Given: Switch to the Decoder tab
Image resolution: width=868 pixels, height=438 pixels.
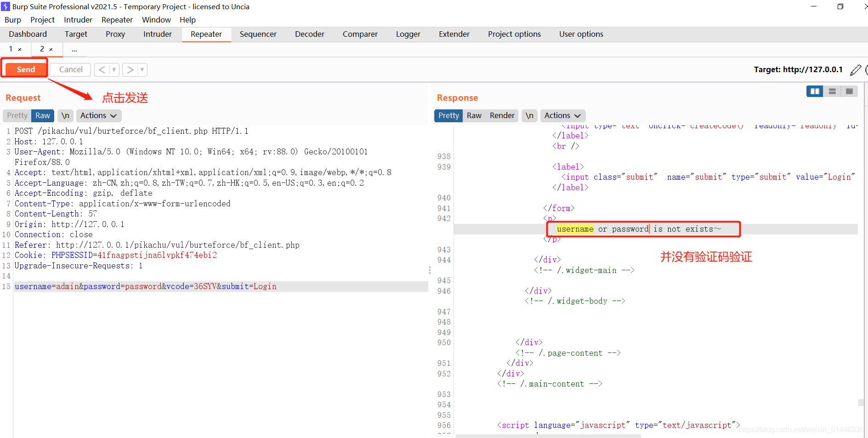Looking at the screenshot, I should (310, 34).
